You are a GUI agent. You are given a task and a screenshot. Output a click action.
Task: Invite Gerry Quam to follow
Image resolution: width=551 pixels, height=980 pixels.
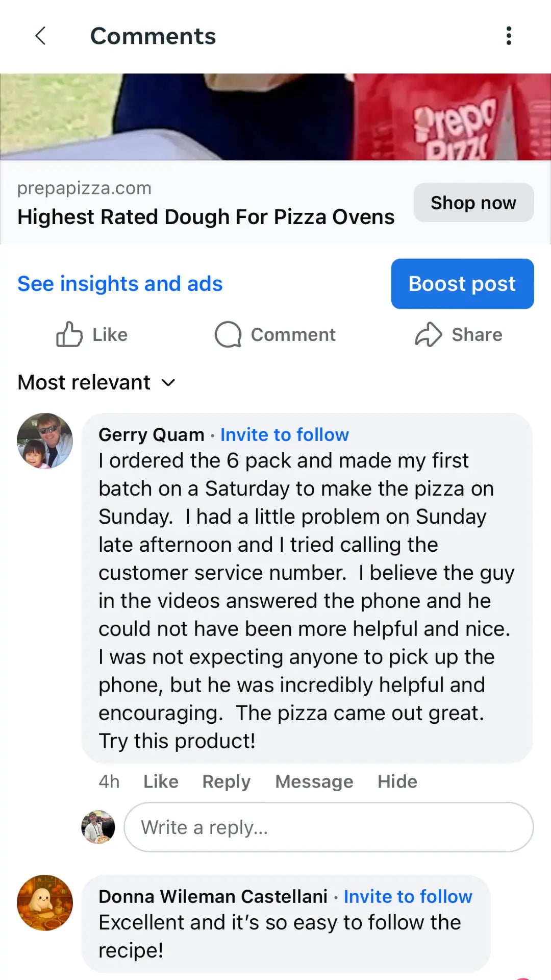coord(285,435)
